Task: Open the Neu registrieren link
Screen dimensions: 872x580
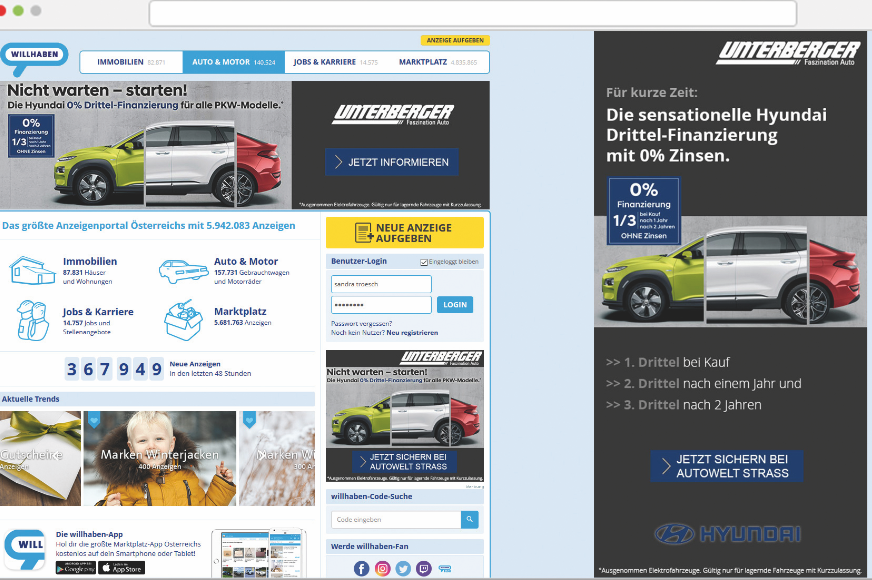Action: coord(412,333)
